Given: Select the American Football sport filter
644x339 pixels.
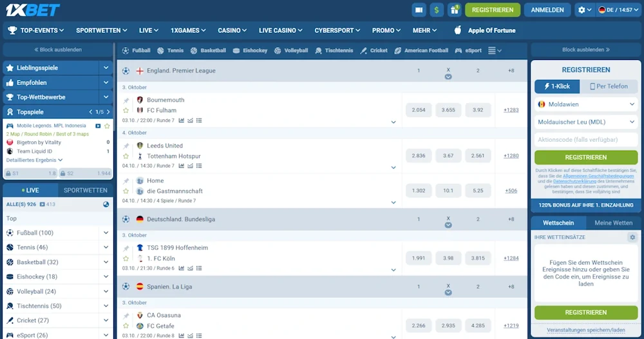Looking at the screenshot, I should tap(421, 50).
